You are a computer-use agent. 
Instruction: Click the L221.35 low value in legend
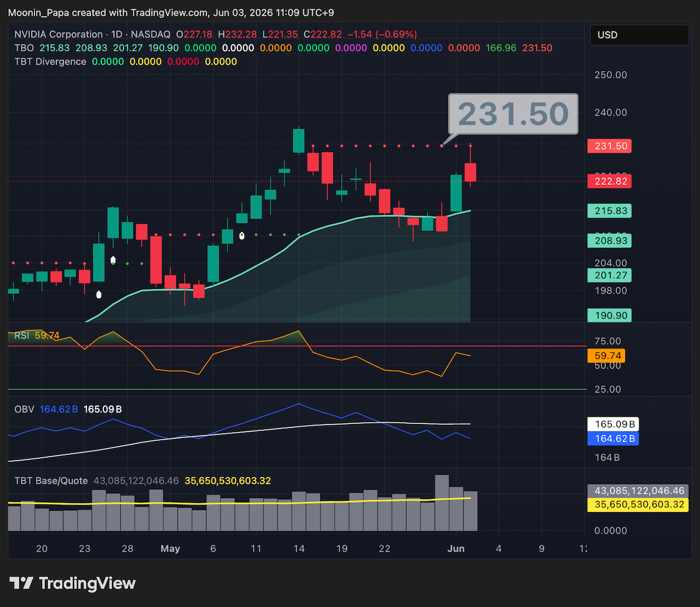pyautogui.click(x=281, y=34)
